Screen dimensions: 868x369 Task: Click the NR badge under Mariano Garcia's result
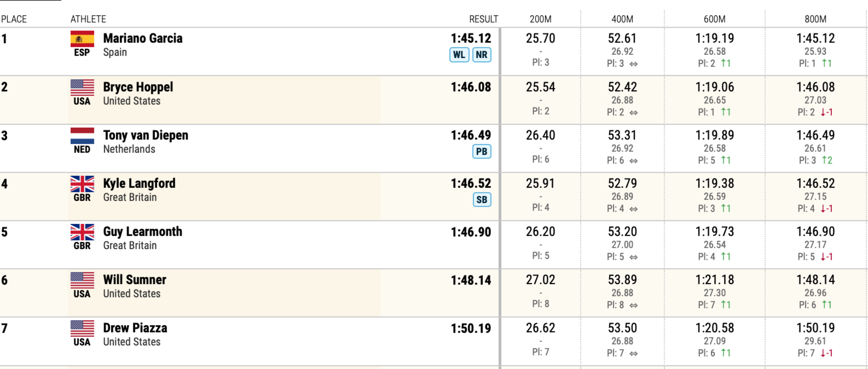(481, 55)
